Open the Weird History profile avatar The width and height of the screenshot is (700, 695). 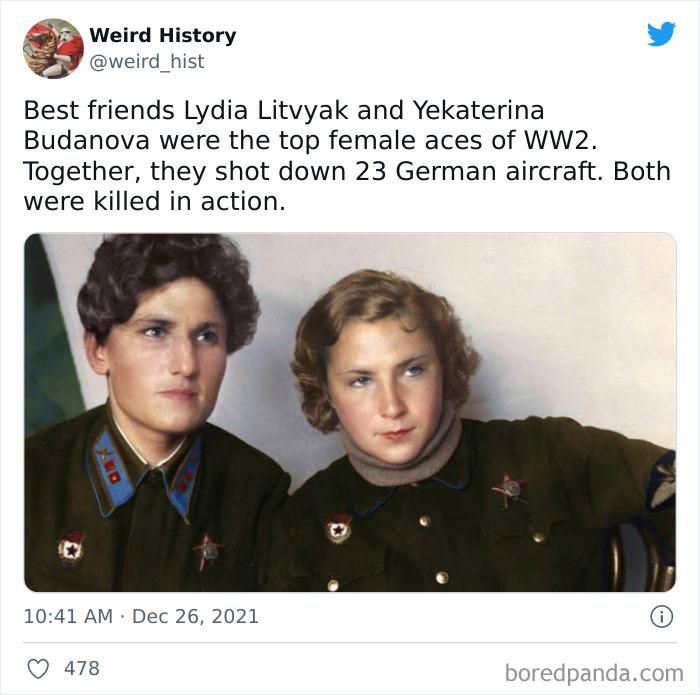pos(53,48)
